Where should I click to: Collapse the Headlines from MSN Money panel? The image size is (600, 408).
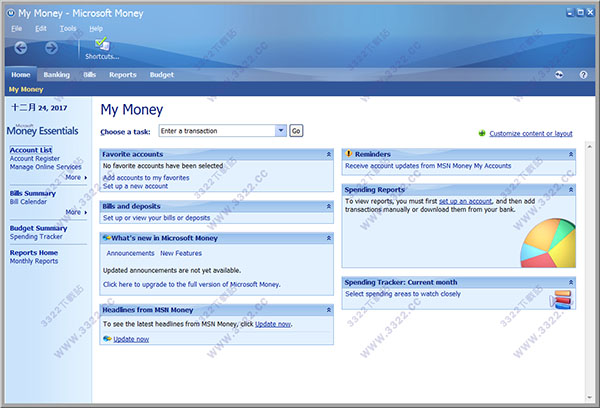(328, 310)
